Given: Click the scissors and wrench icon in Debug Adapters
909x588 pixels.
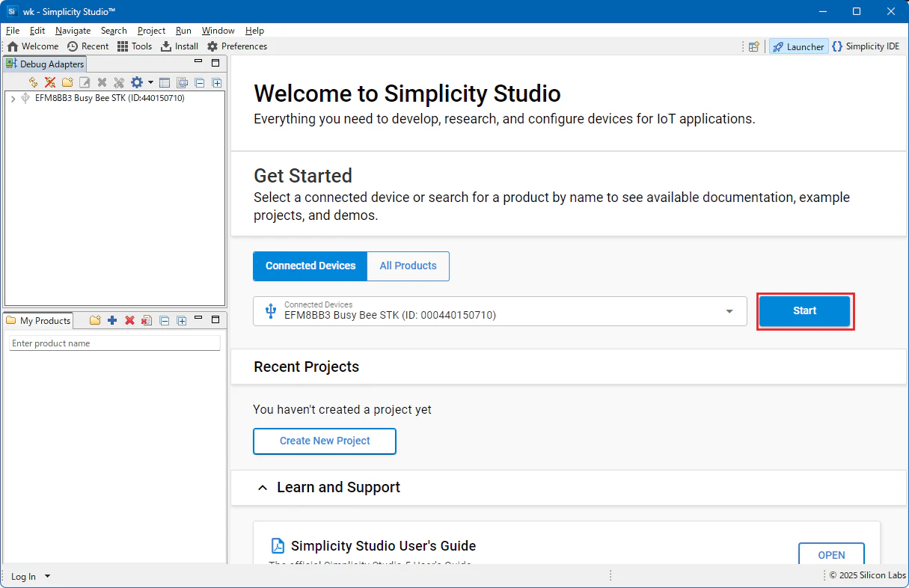Looking at the screenshot, I should click(x=119, y=82).
